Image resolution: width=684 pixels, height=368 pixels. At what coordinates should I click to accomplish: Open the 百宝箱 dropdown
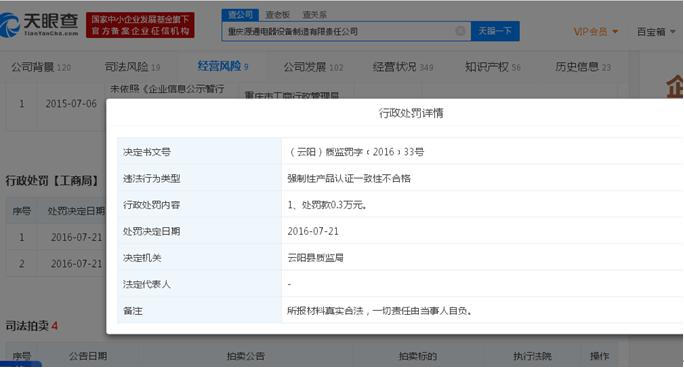(x=656, y=31)
